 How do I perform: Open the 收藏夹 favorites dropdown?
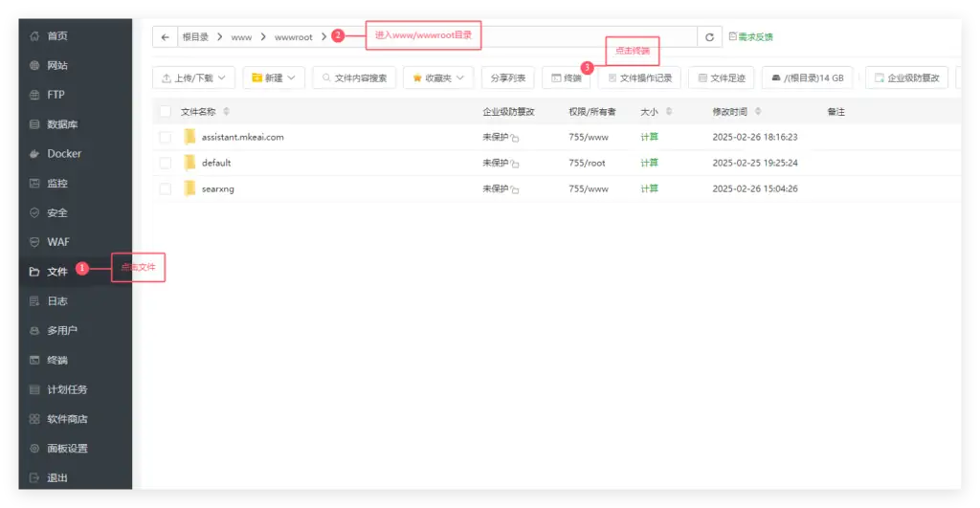pos(438,78)
